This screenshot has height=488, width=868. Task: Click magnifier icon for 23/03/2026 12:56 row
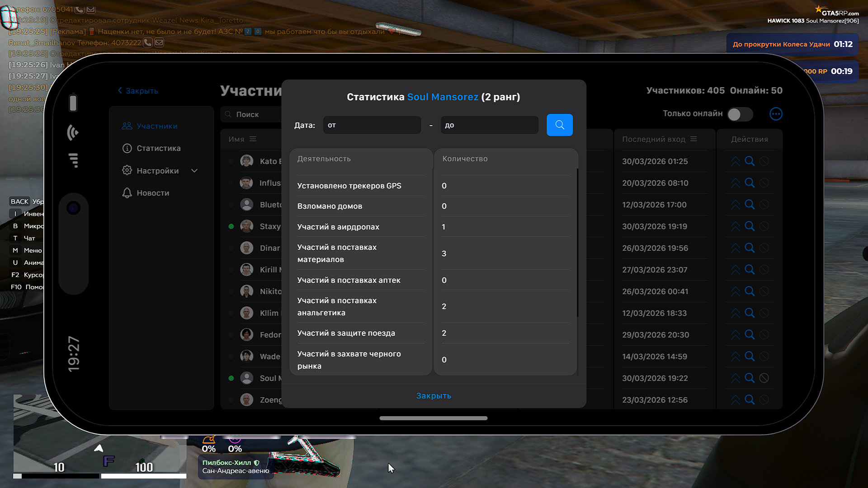(x=750, y=400)
